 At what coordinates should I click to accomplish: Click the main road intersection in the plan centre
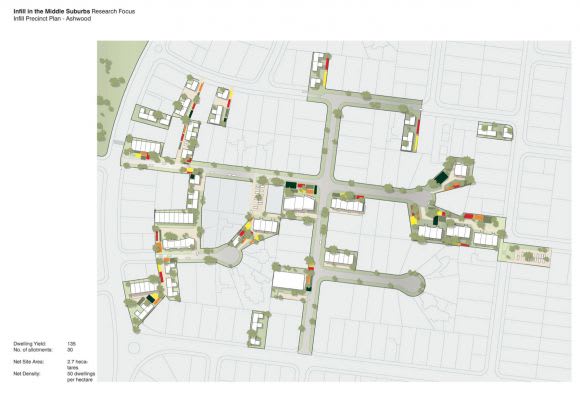click(326, 182)
